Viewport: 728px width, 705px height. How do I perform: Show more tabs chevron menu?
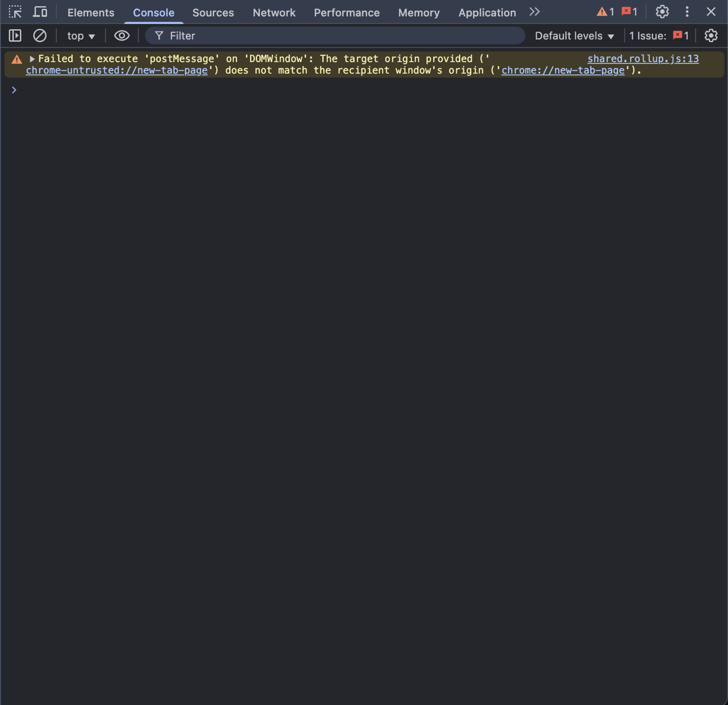click(534, 11)
